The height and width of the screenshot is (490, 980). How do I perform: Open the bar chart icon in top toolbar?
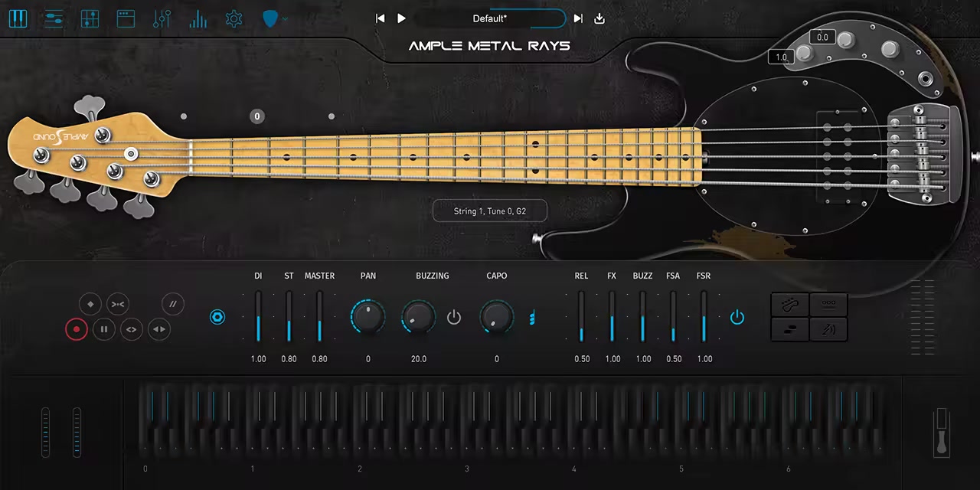click(x=198, y=18)
